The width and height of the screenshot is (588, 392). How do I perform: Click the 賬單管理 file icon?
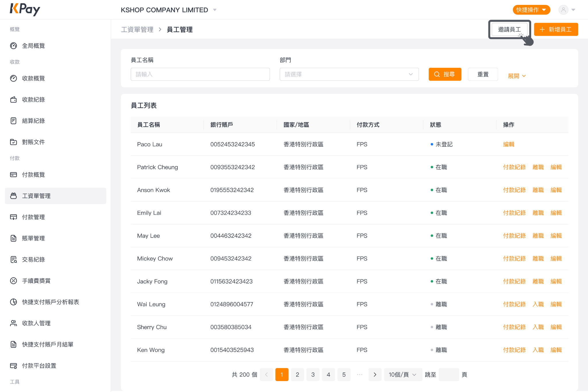pos(13,238)
